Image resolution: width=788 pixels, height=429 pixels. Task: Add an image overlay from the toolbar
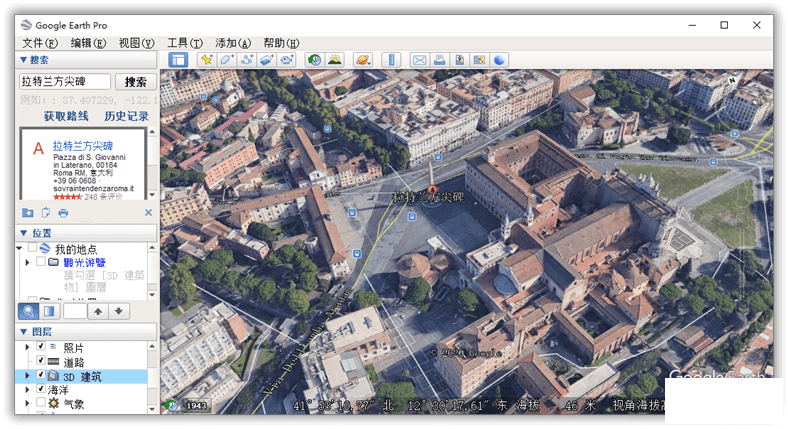point(267,60)
